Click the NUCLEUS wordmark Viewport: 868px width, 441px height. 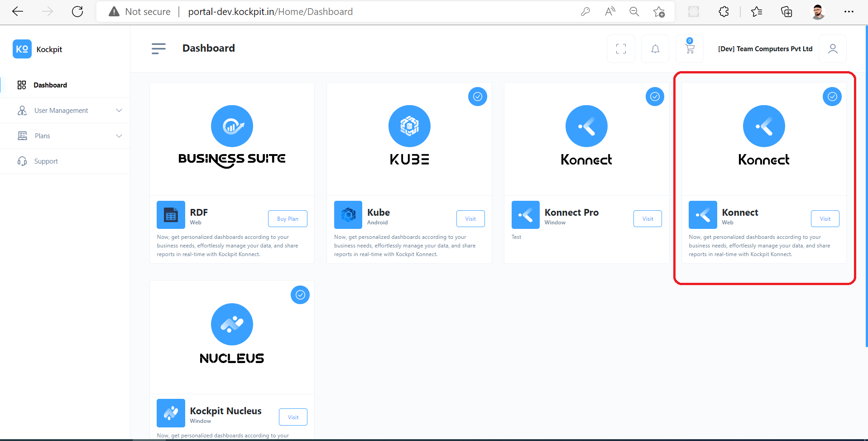[232, 359]
